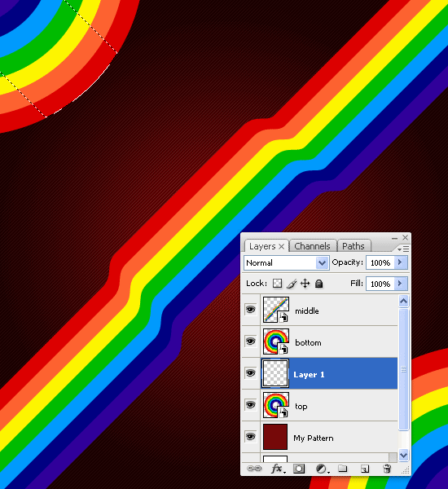Select the bottom layer thumbnail
The image size is (448, 489).
(x=276, y=341)
